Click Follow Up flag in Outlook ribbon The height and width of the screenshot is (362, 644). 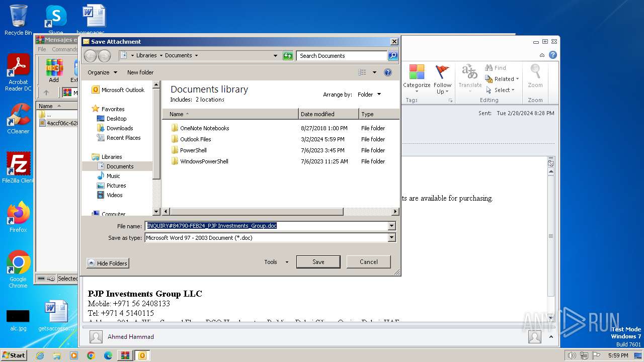pos(443,79)
